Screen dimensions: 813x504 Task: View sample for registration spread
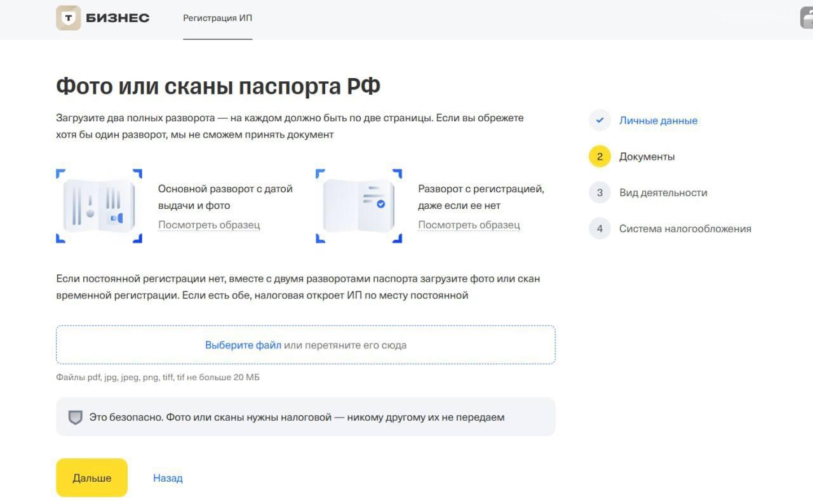pos(469,225)
